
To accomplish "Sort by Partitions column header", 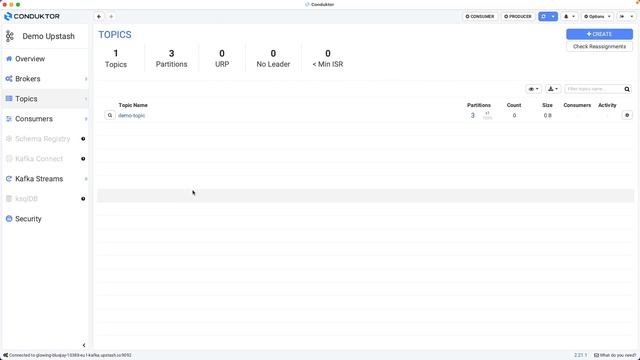I will [479, 105].
